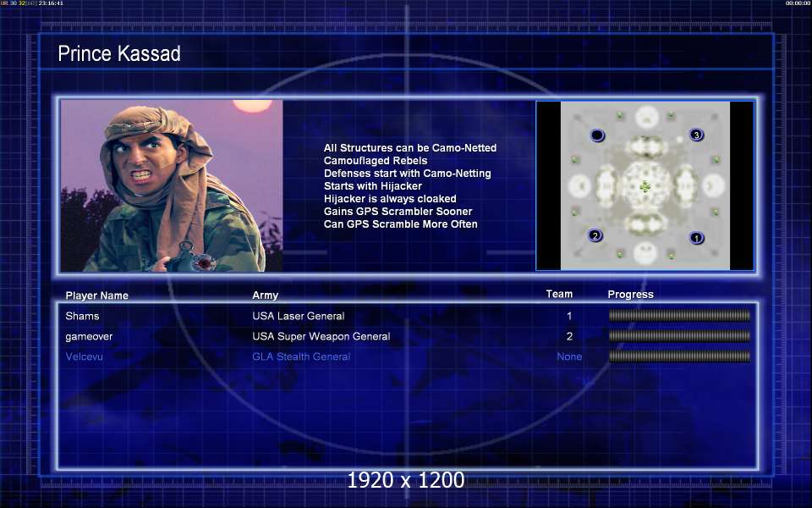This screenshot has height=508, width=812.
Task: Click the green cross at minimap center
Action: click(x=645, y=186)
